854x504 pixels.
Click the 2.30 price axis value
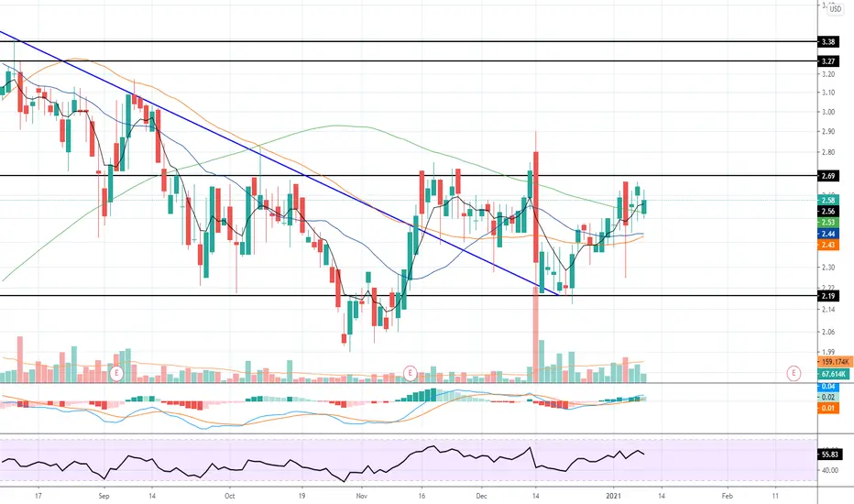[828, 268]
